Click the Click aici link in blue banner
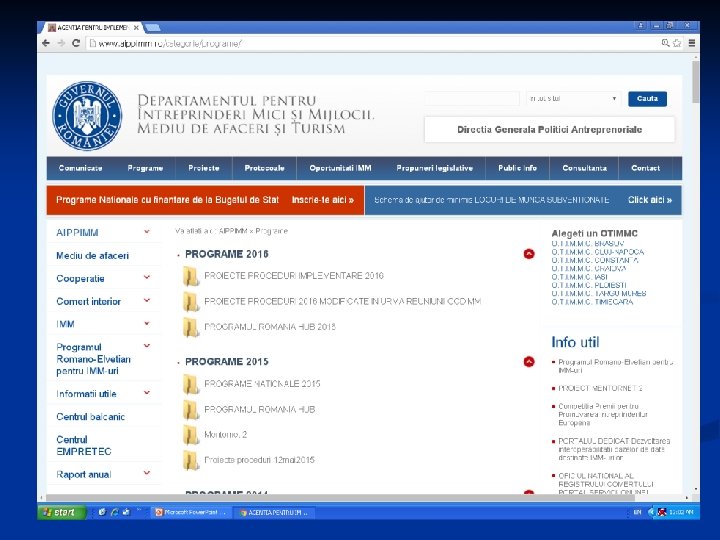Screen dimensions: 720x540 (x=650, y=200)
